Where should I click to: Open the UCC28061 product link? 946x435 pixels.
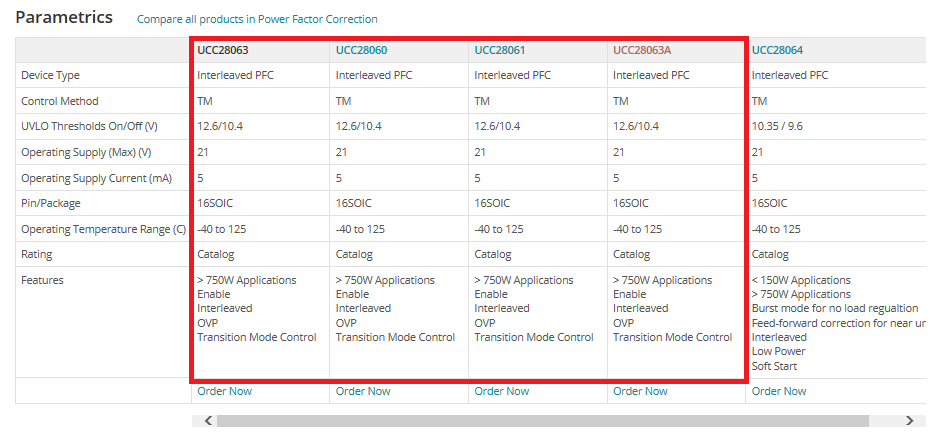500,50
